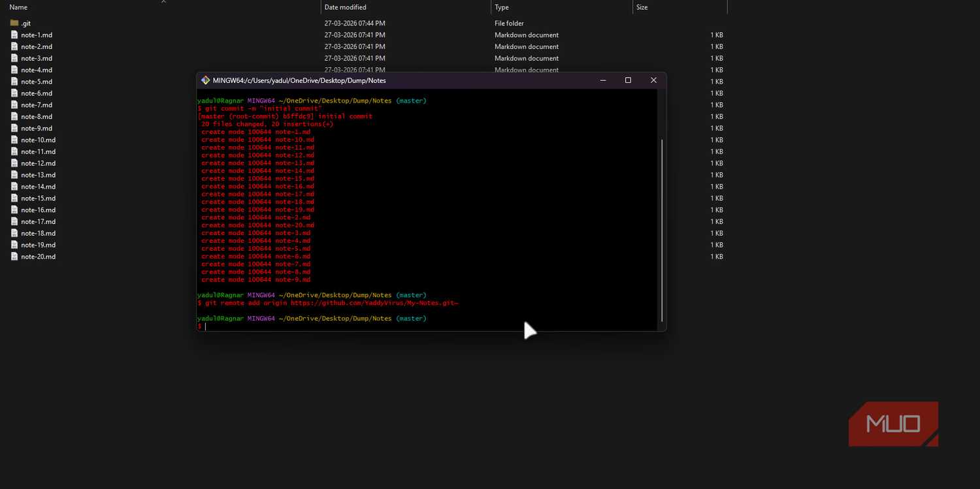Select note-17.md file name
The height and width of the screenshot is (489, 980).
pos(38,221)
